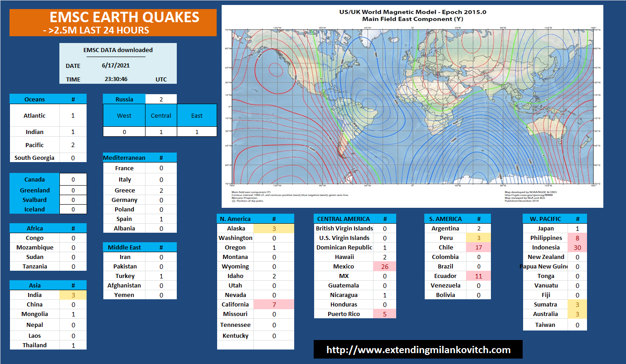626x364 pixels.
Task: Open the World Magnetic Model map image
Action: [412, 106]
